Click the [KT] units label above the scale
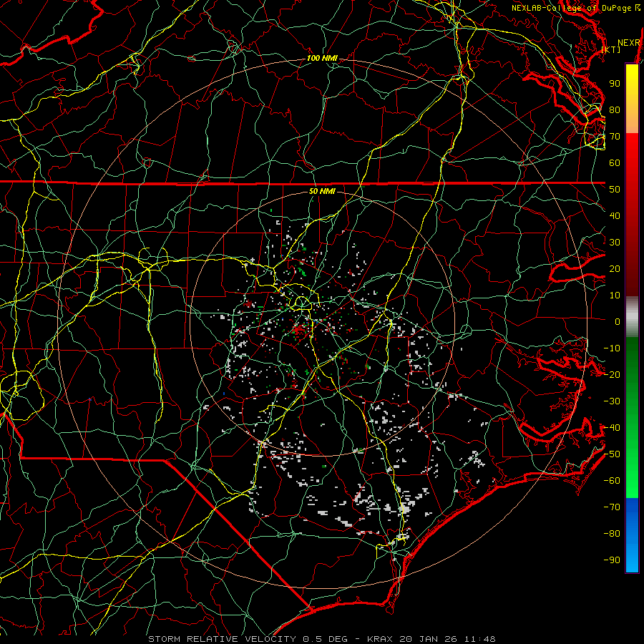This screenshot has width=644, height=644. [x=611, y=49]
